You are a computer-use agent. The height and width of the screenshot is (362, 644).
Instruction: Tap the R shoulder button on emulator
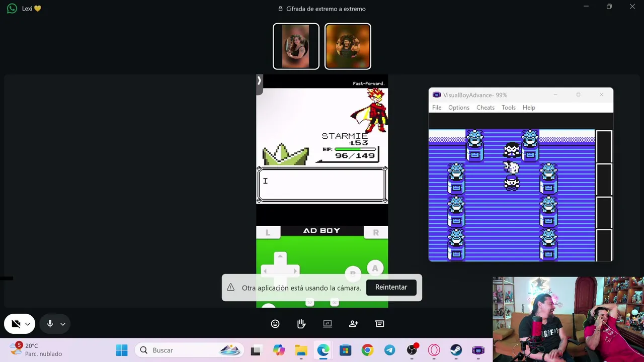coord(376,232)
